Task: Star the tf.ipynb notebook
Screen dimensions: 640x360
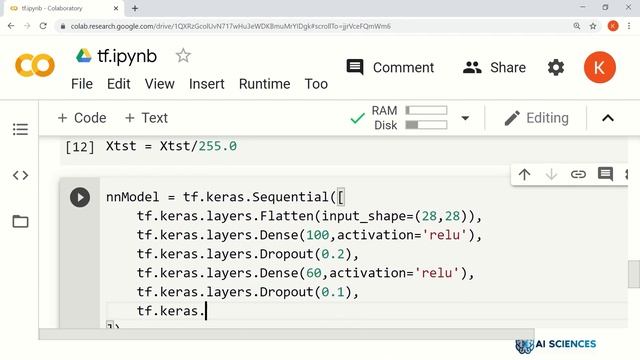Action: click(x=183, y=56)
